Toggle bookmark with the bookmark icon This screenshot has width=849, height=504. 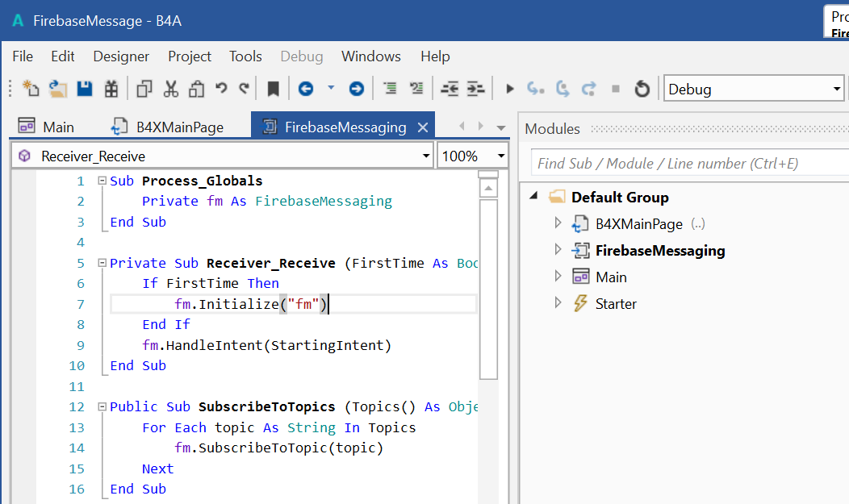pyautogui.click(x=274, y=89)
